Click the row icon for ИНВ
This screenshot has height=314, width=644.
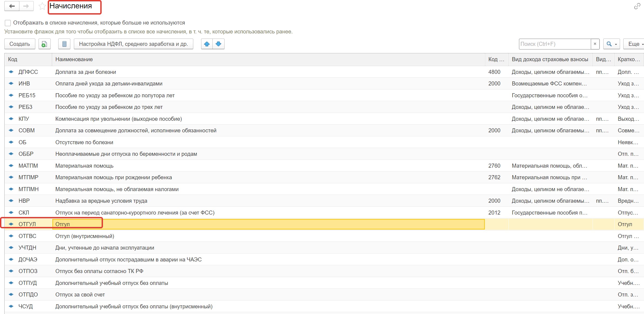click(x=11, y=84)
